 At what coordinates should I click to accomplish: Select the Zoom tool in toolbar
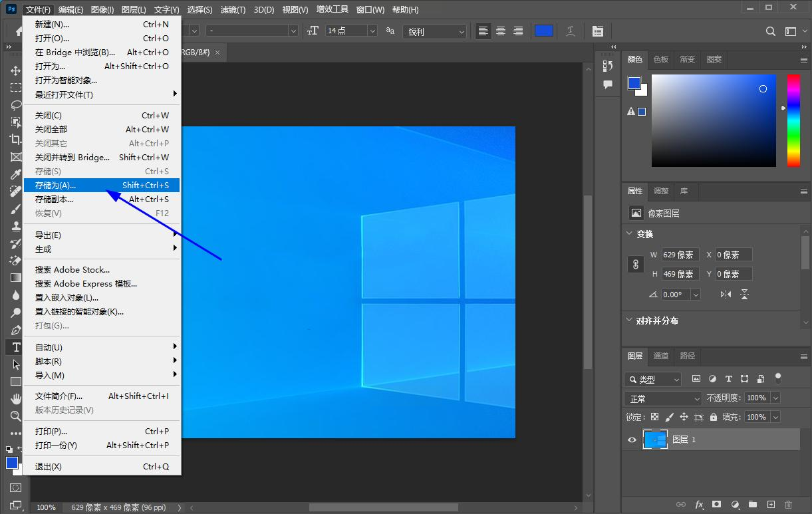(15, 416)
